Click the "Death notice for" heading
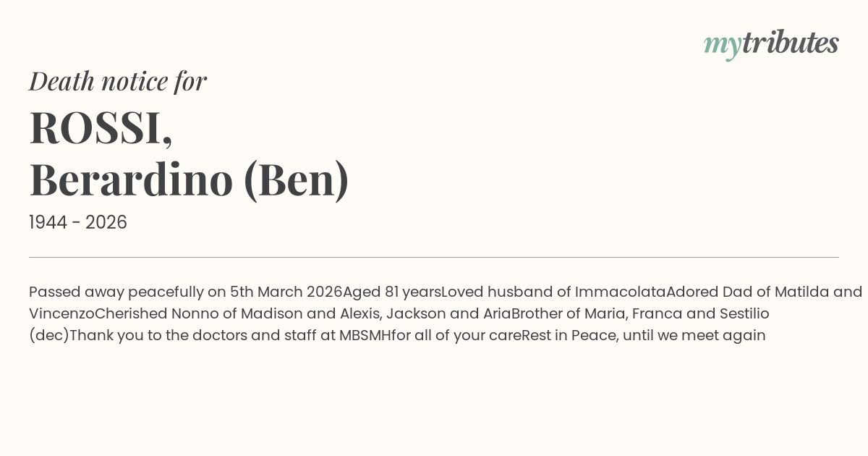868x456 pixels. coord(118,81)
